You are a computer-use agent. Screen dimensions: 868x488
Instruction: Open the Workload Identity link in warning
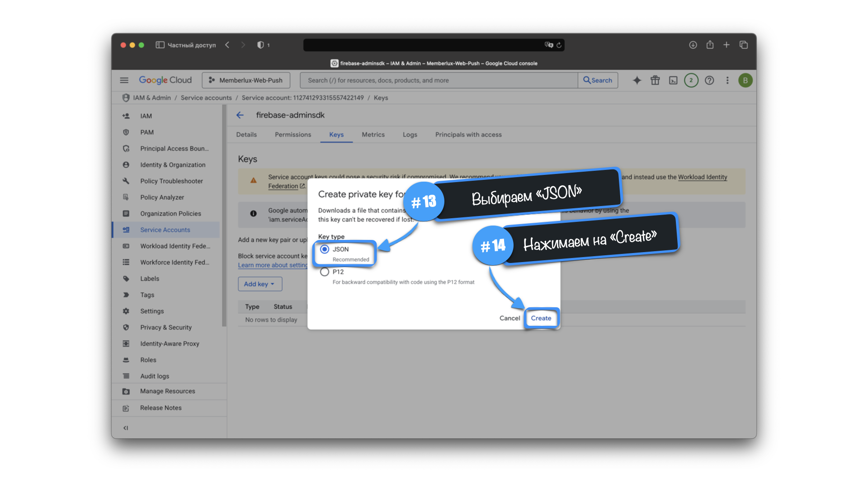(702, 177)
